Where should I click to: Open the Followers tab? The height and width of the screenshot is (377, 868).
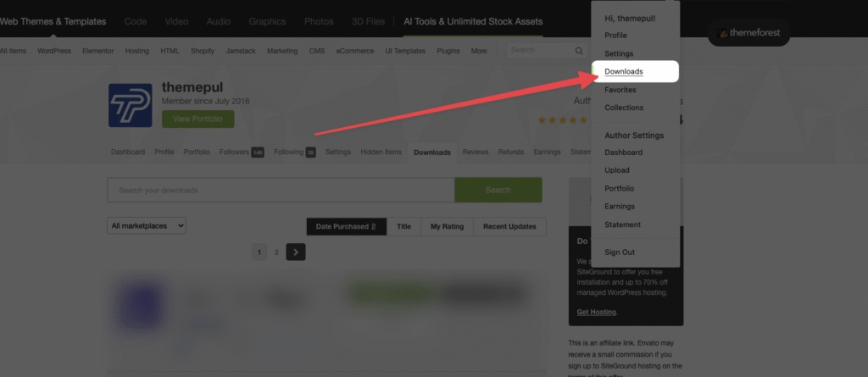(x=241, y=152)
